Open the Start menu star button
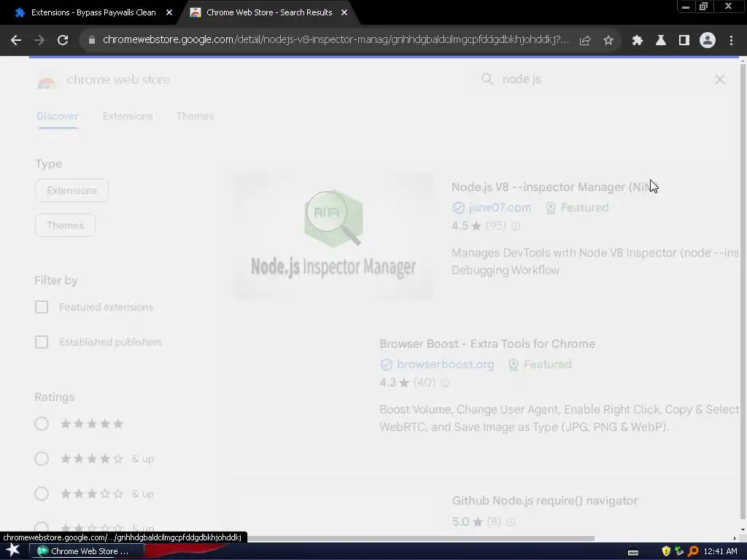Screen dimensions: 747x560 (12, 551)
